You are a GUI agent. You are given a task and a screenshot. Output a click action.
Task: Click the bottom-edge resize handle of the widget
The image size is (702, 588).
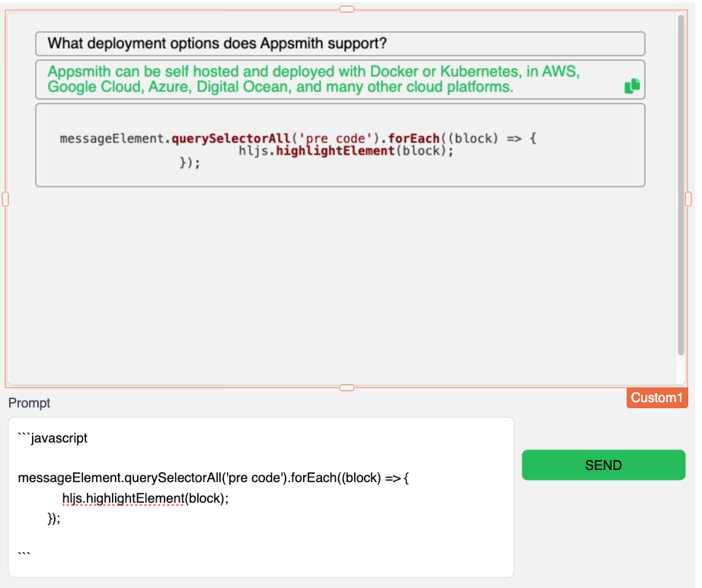click(346, 388)
